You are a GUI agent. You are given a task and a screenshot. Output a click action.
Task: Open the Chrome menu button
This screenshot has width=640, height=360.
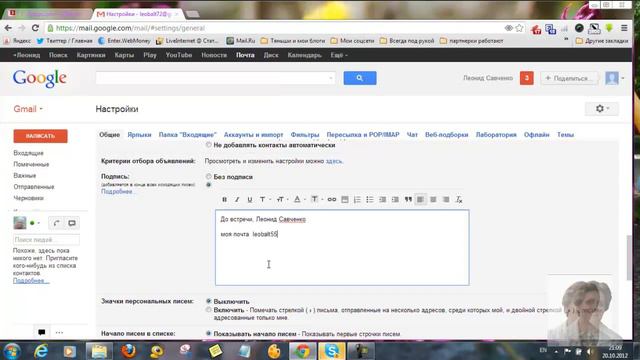coord(624,28)
